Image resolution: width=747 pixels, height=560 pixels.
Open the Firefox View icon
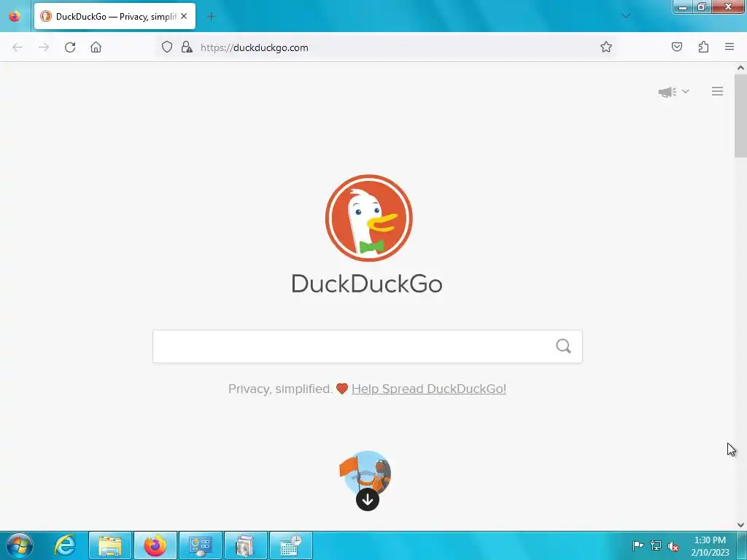(15, 16)
